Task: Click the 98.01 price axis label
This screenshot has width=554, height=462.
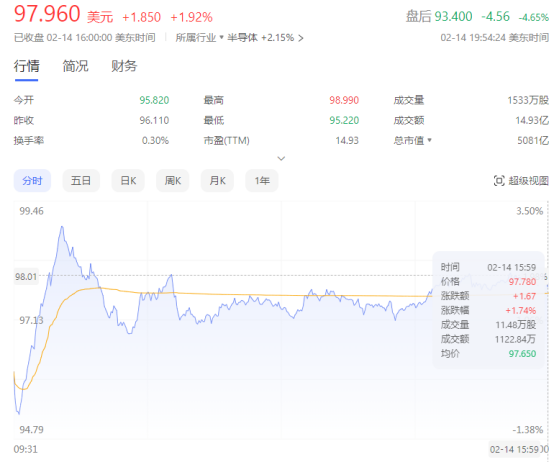Action: click(x=26, y=277)
